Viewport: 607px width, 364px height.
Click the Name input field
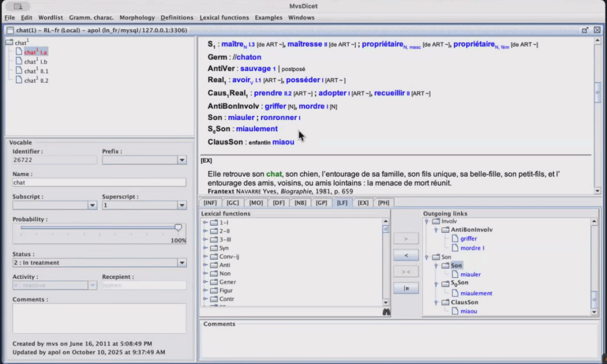click(x=99, y=183)
